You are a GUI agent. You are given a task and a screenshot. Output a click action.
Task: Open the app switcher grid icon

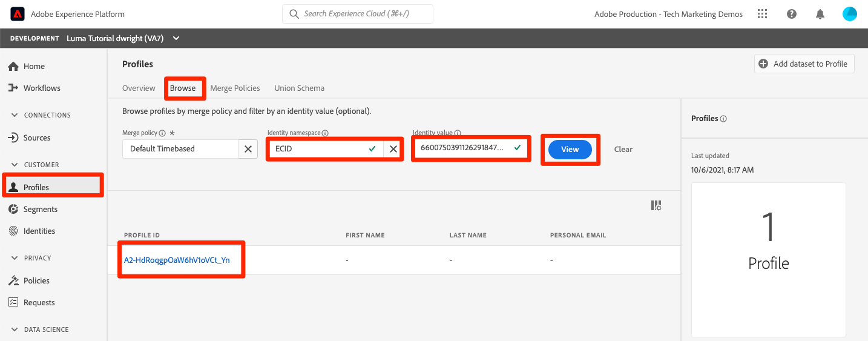click(762, 14)
